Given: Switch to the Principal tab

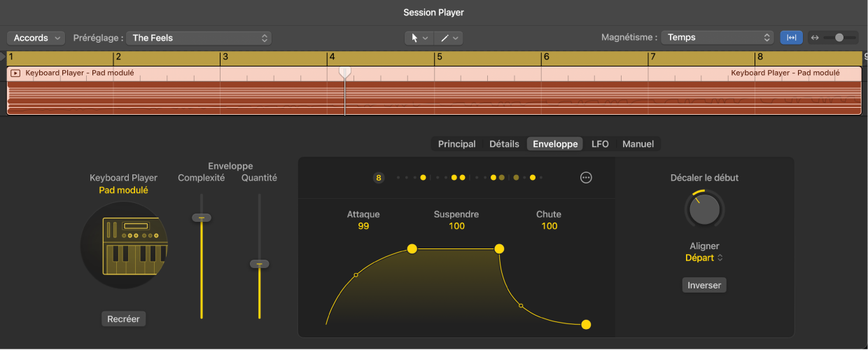Looking at the screenshot, I should 456,144.
